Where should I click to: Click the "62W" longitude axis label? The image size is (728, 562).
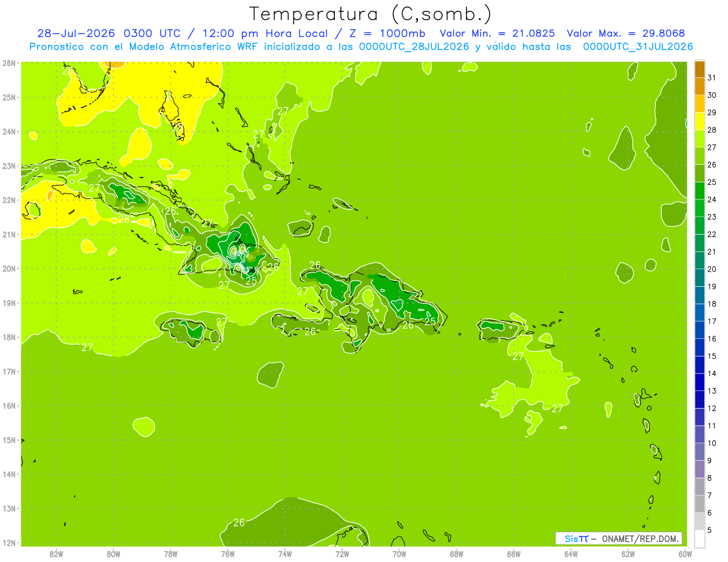(628, 554)
